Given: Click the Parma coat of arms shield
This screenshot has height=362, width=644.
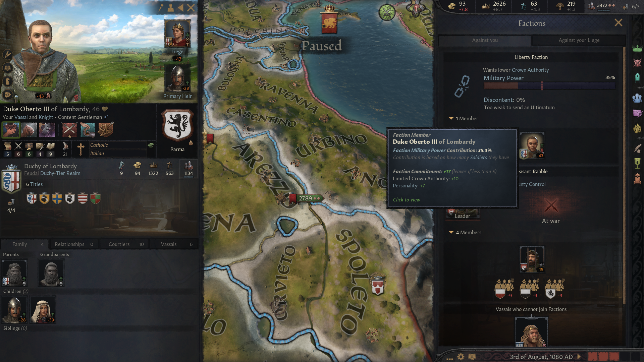Looking at the screenshot, I should click(x=177, y=126).
